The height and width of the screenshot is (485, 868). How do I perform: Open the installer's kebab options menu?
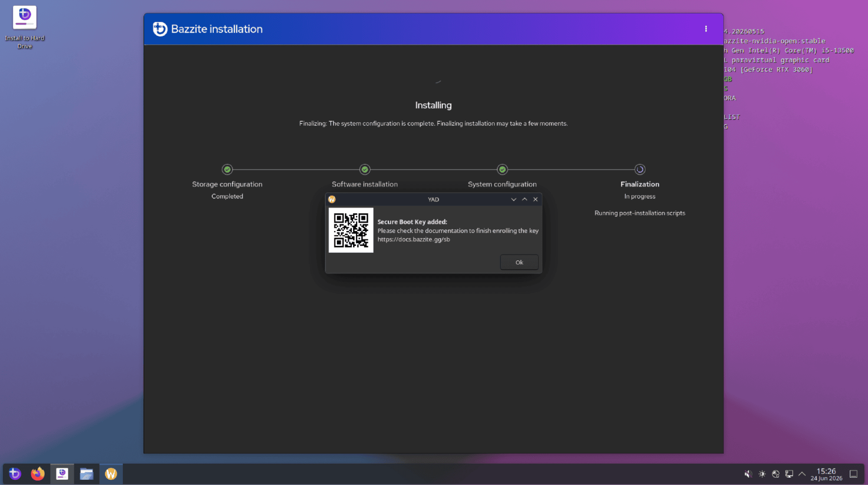coord(706,29)
